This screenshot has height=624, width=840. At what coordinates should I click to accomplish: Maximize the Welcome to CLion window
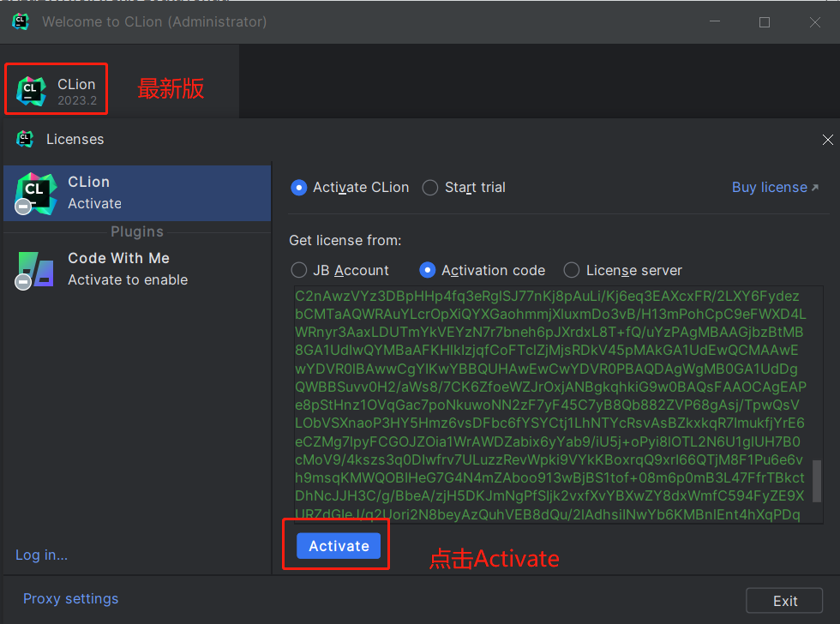[765, 22]
